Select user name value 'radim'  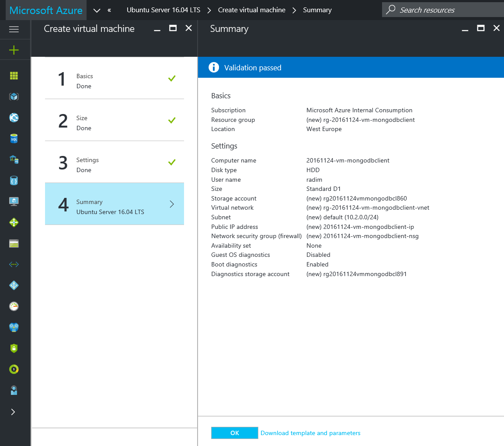point(314,180)
